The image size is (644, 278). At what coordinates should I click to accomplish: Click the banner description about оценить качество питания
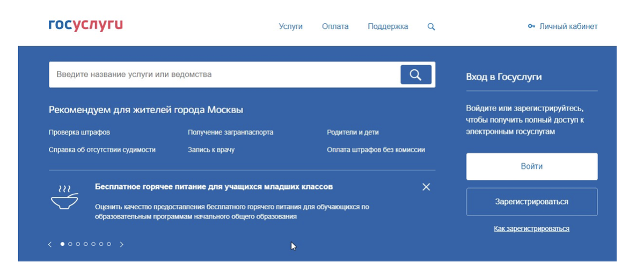(232, 211)
